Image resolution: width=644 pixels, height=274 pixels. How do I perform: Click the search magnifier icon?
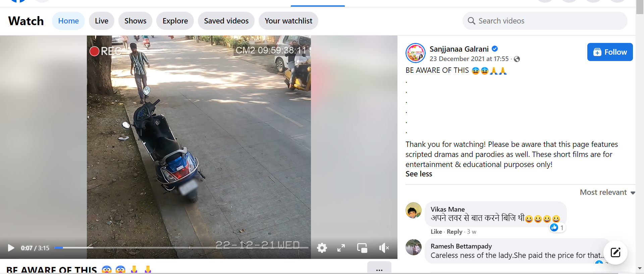[x=471, y=21]
